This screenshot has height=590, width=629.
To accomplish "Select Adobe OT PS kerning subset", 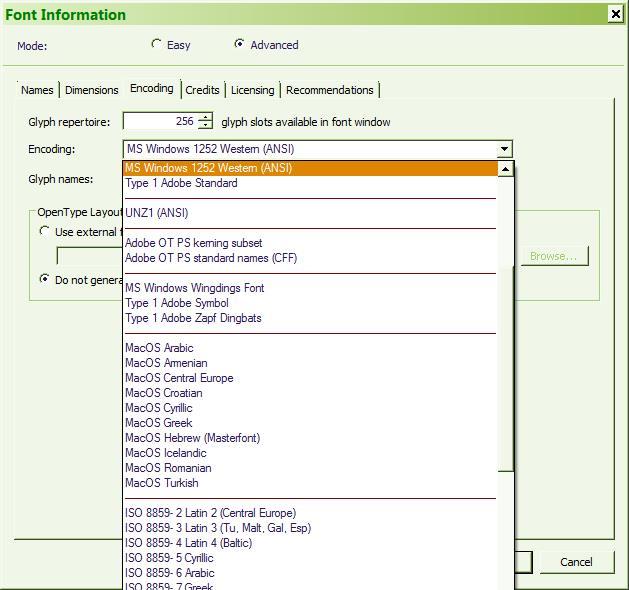I will point(310,243).
